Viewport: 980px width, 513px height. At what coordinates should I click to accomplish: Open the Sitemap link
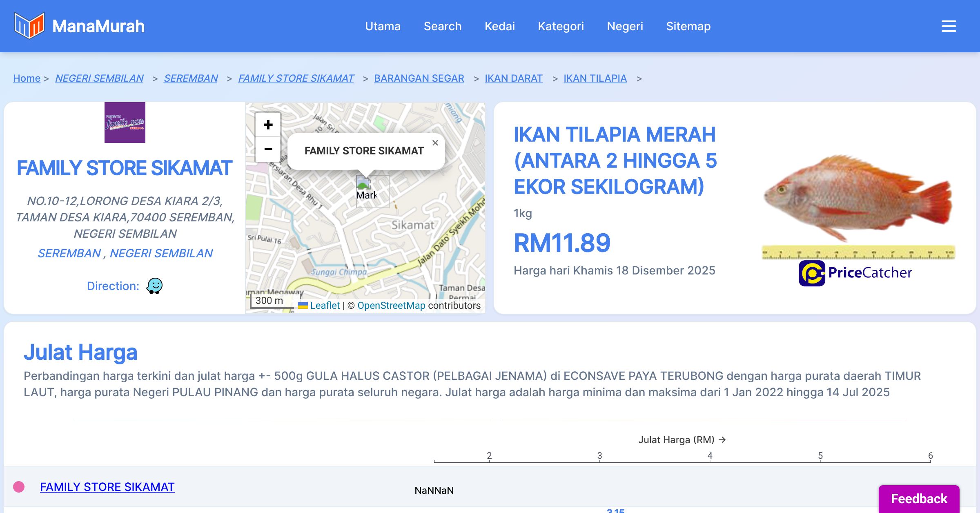point(688,26)
